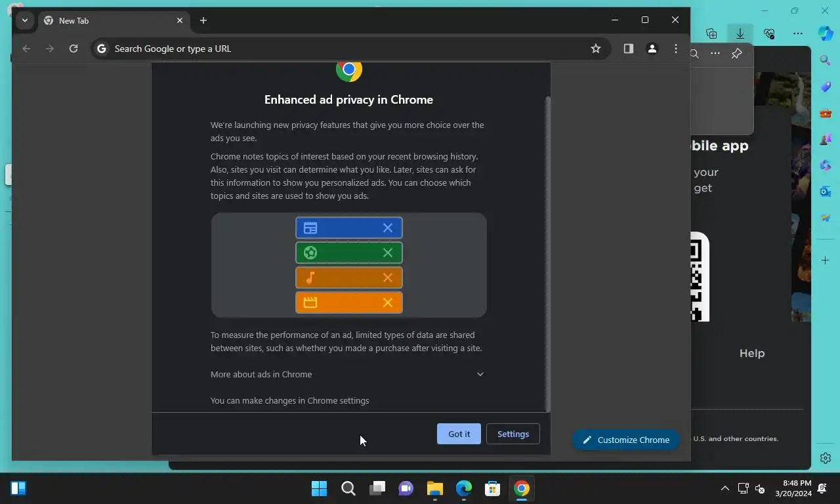The image size is (840, 504).
Task: Click the Got it button
Action: point(459,434)
